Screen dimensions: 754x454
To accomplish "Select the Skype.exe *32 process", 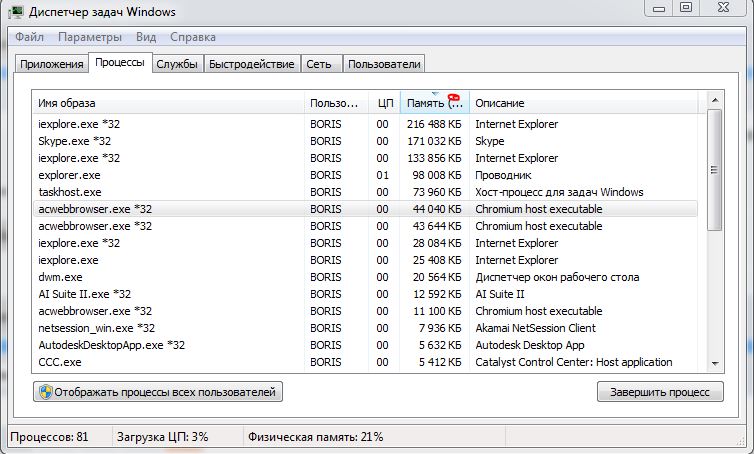I will pyautogui.click(x=365, y=141).
